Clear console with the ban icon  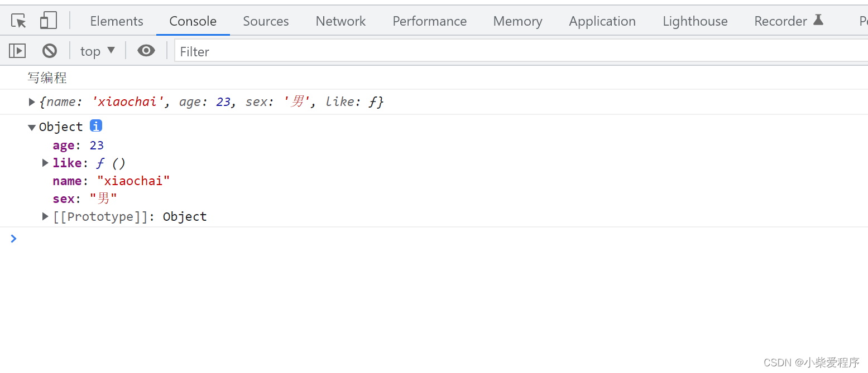pos(50,51)
